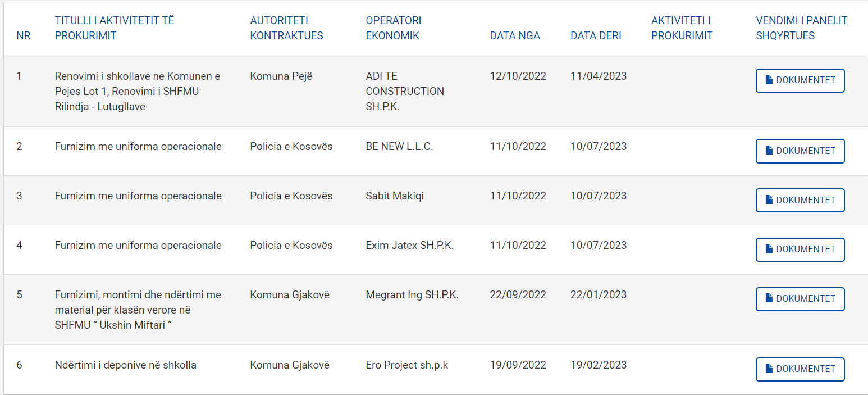Click document icon for Exim Jatex row

(769, 249)
